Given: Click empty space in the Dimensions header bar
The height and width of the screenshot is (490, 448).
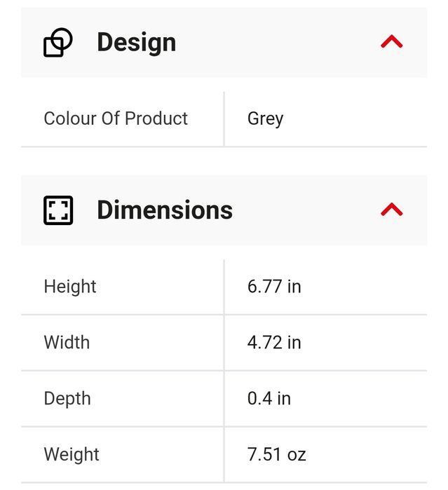Looking at the screenshot, I should 308,210.
